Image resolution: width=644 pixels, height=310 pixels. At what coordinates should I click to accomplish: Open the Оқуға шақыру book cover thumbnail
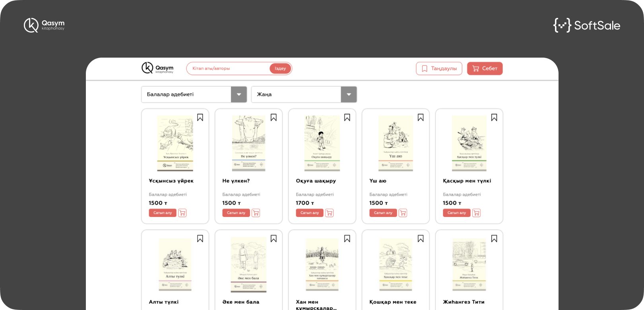tap(322, 143)
